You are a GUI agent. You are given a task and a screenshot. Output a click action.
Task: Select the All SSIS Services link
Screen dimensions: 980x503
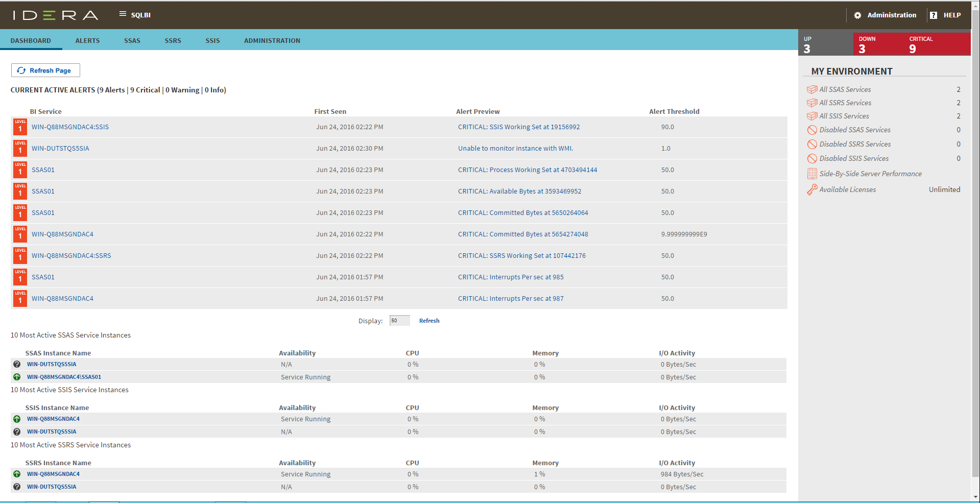(x=844, y=116)
